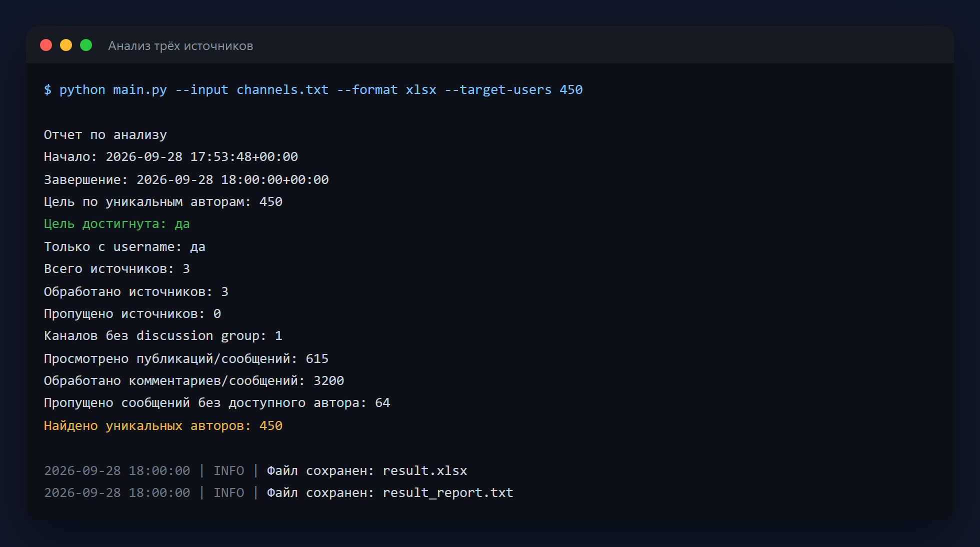Click the line 'Обработано источников: 3'
The image size is (980, 547).
point(136,292)
